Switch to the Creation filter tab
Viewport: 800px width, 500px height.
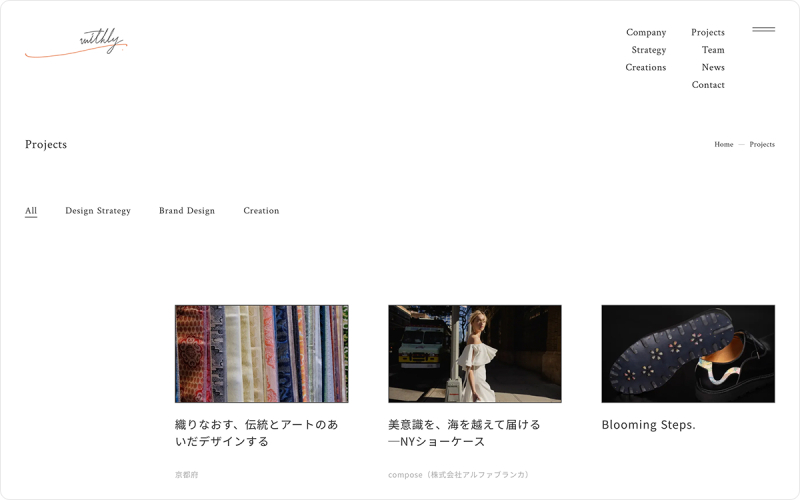point(261,211)
